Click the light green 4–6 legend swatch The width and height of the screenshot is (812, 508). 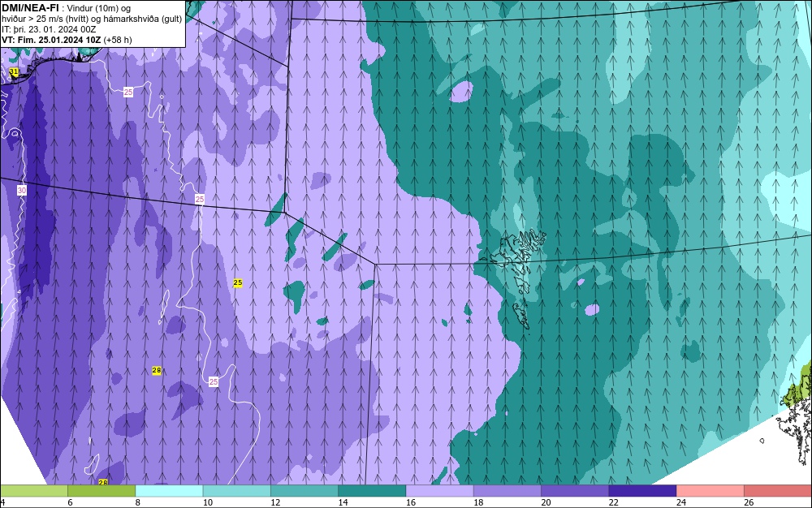pyautogui.click(x=33, y=490)
